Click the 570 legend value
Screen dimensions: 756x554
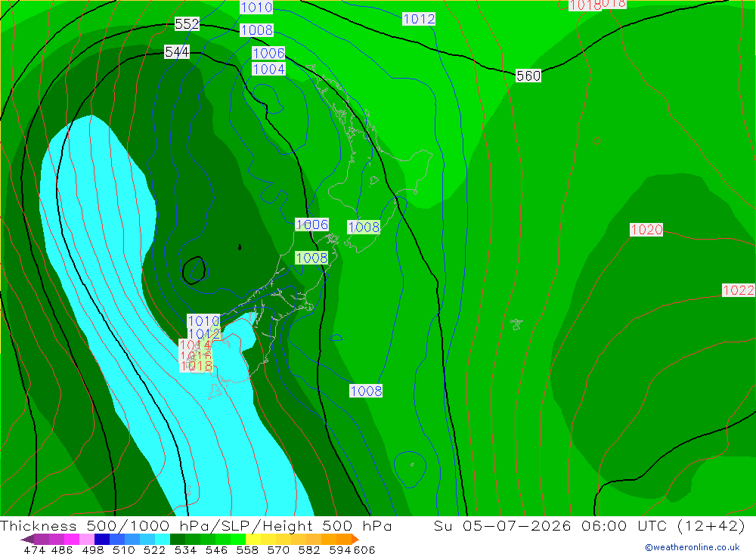pos(278,549)
